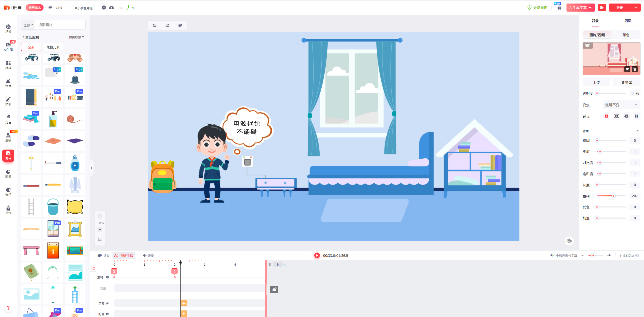Screen dimensions: 644x317
Task: Select the tile layout option in 铺设
Action: pyautogui.click(x=637, y=116)
